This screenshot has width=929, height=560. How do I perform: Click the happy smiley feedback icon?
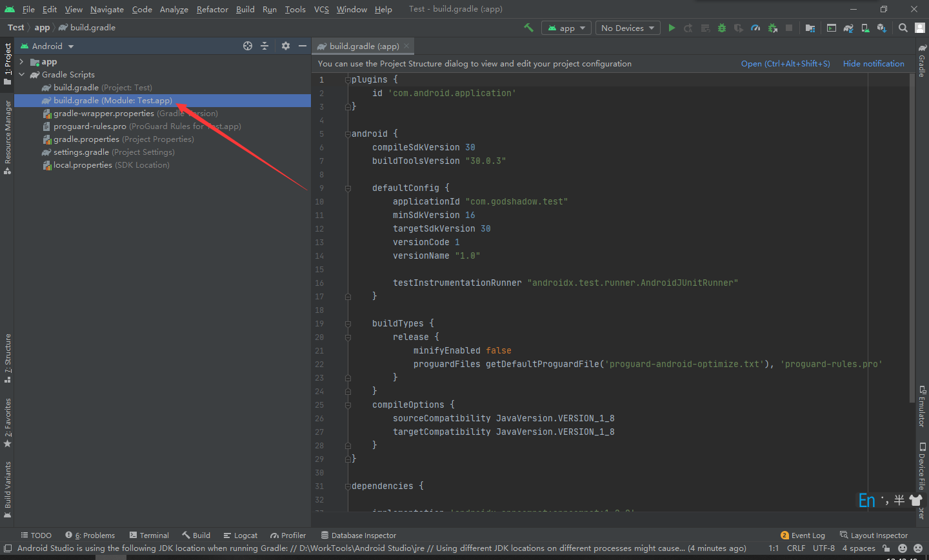pos(903,548)
